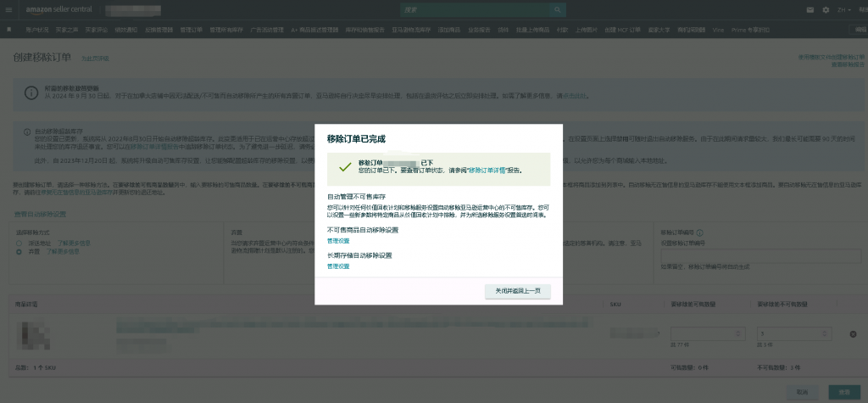Click the 查看移除报告 link
The height and width of the screenshot is (403, 868).
[x=848, y=64]
